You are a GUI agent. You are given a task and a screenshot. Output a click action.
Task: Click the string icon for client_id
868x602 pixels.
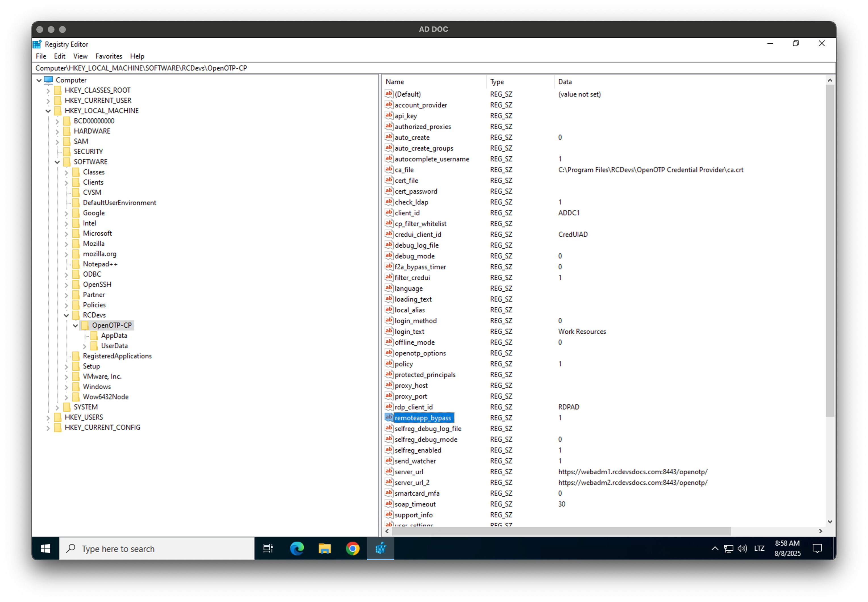pyautogui.click(x=389, y=212)
